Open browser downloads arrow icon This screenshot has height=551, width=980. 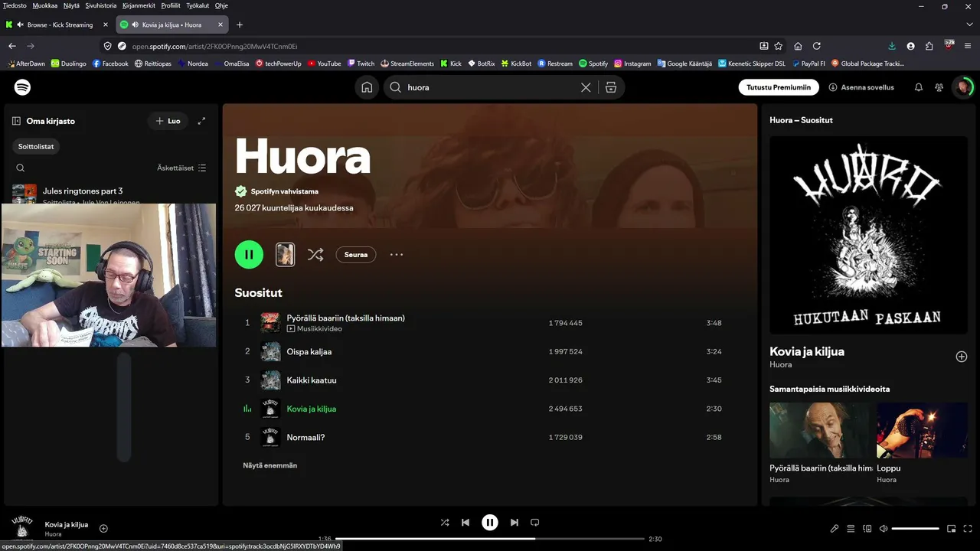[x=892, y=46]
